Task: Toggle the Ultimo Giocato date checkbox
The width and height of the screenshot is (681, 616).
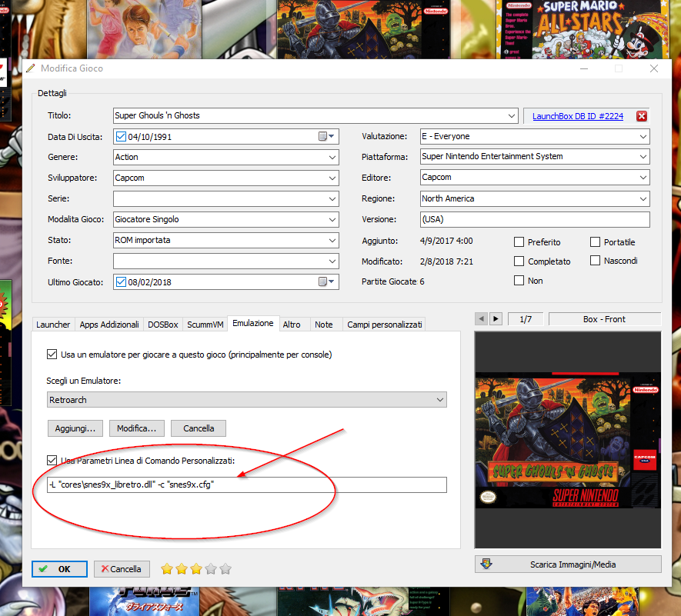Action: [x=121, y=282]
